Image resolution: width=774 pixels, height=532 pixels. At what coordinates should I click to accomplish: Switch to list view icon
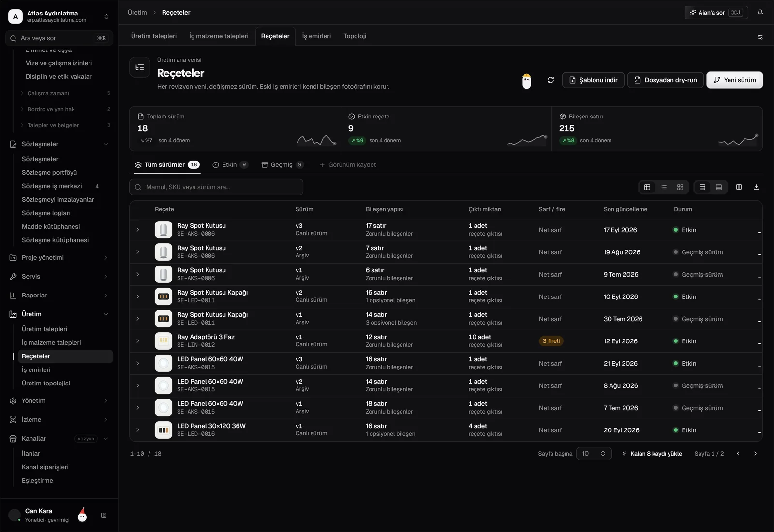pos(664,187)
